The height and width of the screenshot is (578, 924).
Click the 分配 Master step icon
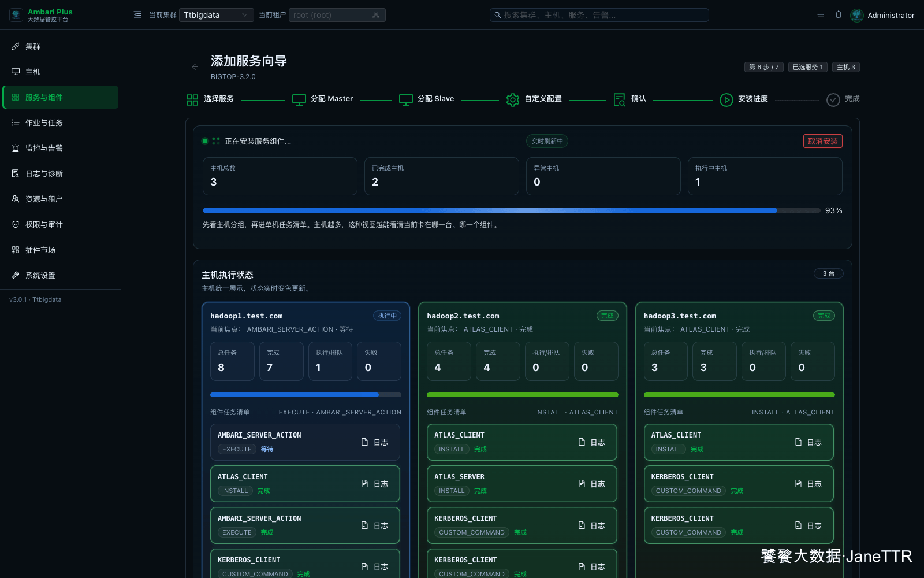299,100
